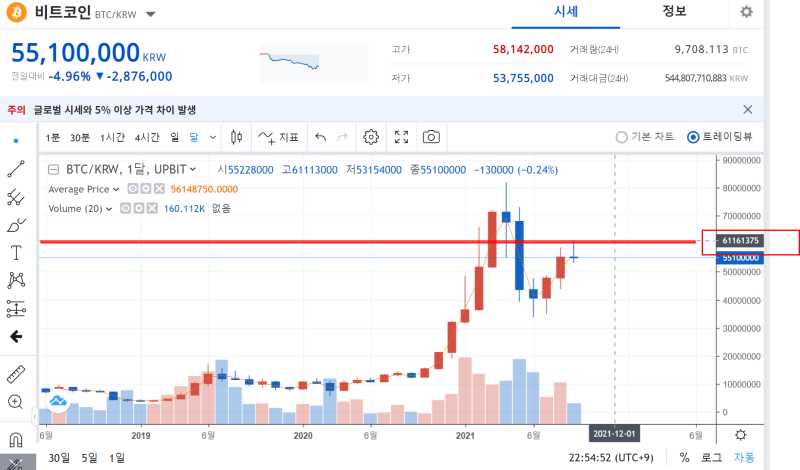Open the candlestick chart style picker
800x470 pixels.
[236, 137]
